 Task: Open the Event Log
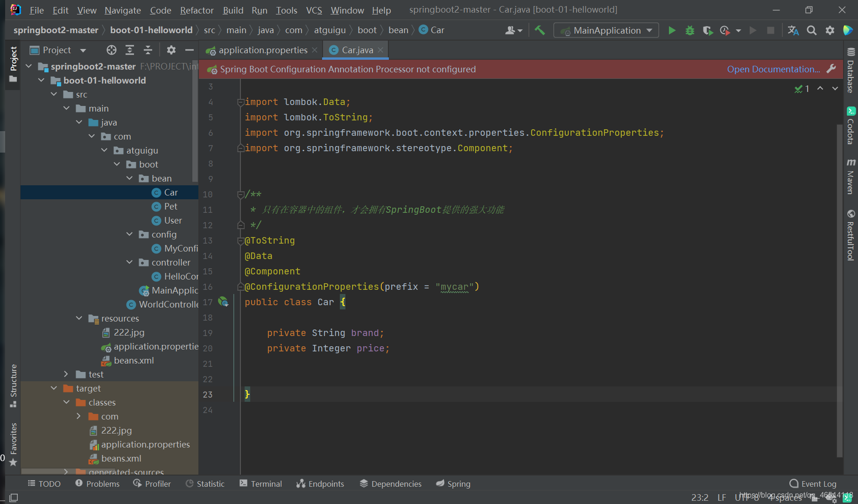pyautogui.click(x=813, y=484)
